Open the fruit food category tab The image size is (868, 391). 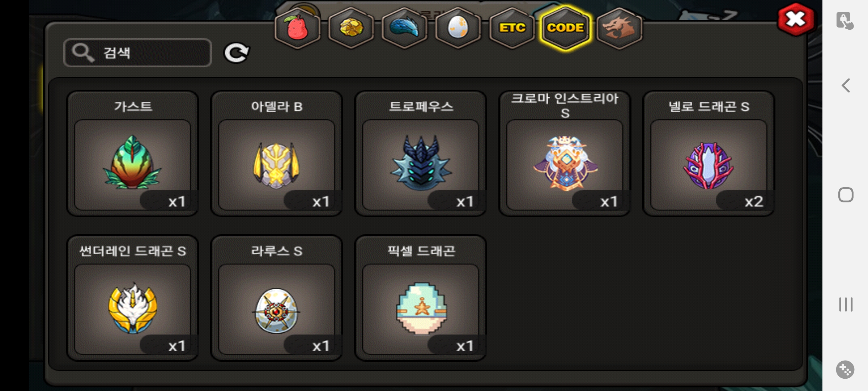click(x=297, y=28)
